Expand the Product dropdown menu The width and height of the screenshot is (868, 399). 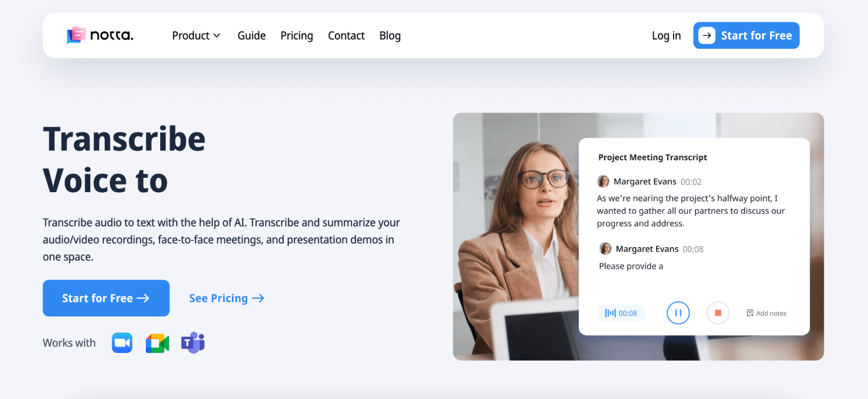tap(191, 36)
